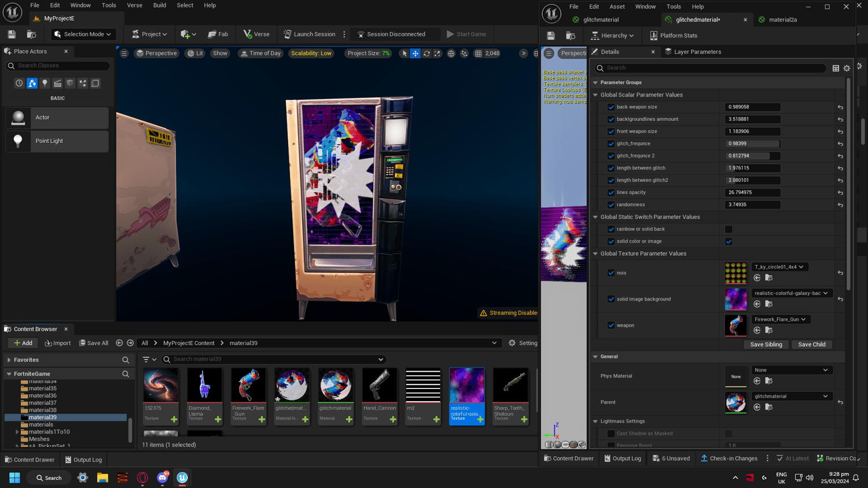Toggle surface snapping icon in viewport toolbar
The width and height of the screenshot is (868, 488).
464,53
